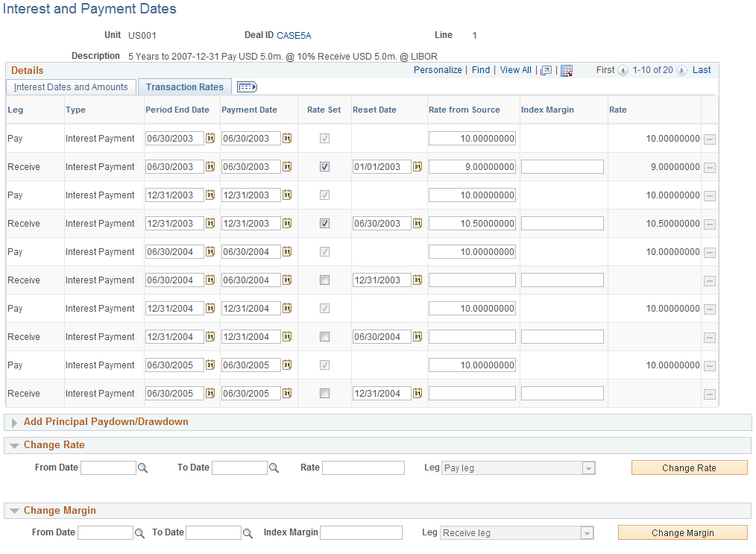Select the Transaction Rates tab

pyautogui.click(x=184, y=86)
